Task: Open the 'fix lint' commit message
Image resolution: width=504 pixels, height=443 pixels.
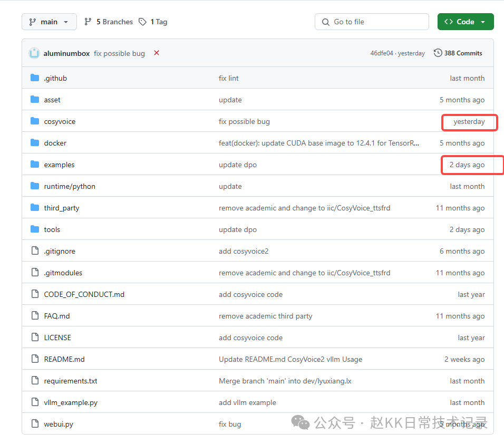Action: [228, 78]
